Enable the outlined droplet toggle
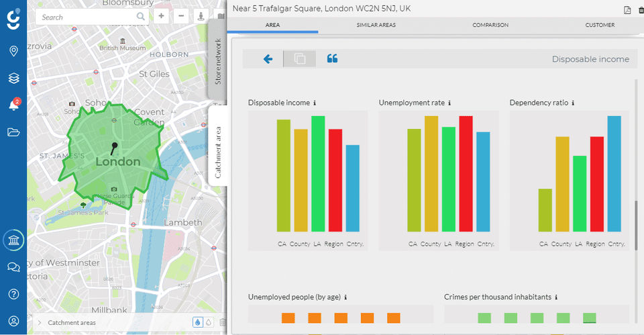644x335 pixels. [x=209, y=323]
